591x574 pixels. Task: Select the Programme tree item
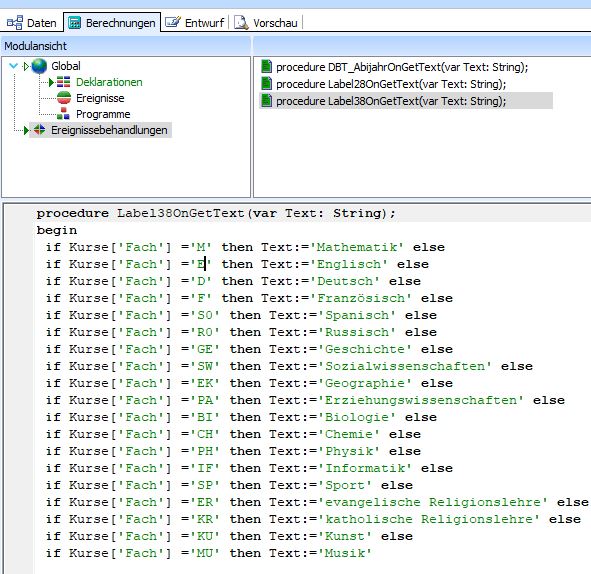point(103,114)
